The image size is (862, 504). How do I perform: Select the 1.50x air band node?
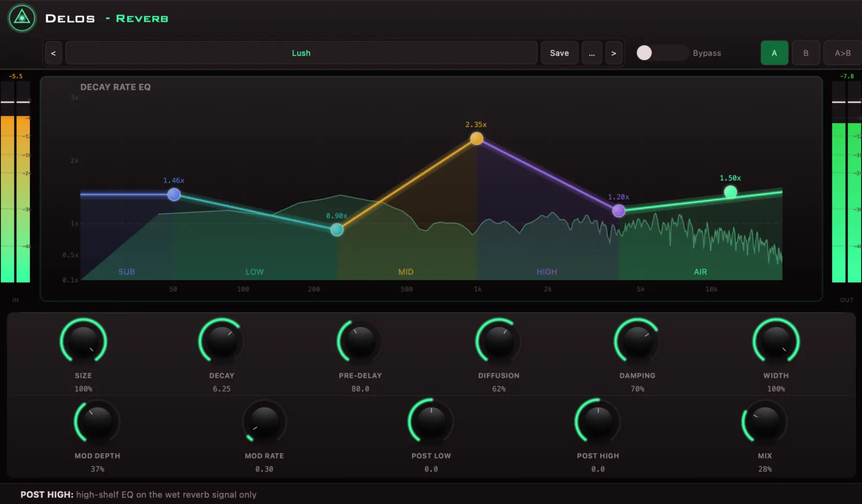[730, 192]
